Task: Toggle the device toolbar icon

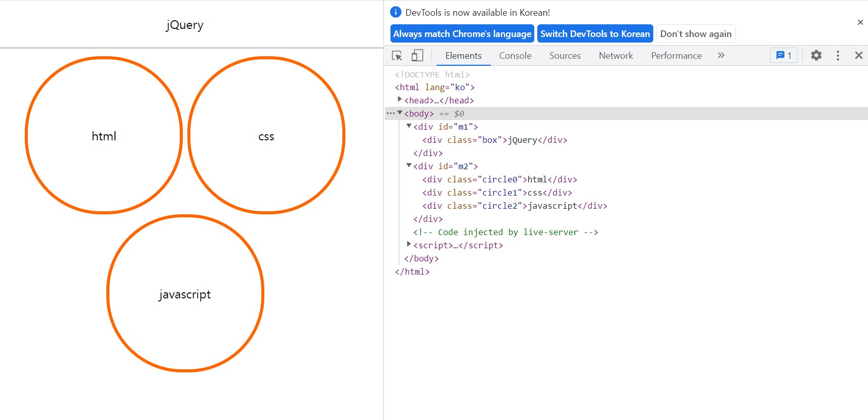Action: [x=417, y=56]
